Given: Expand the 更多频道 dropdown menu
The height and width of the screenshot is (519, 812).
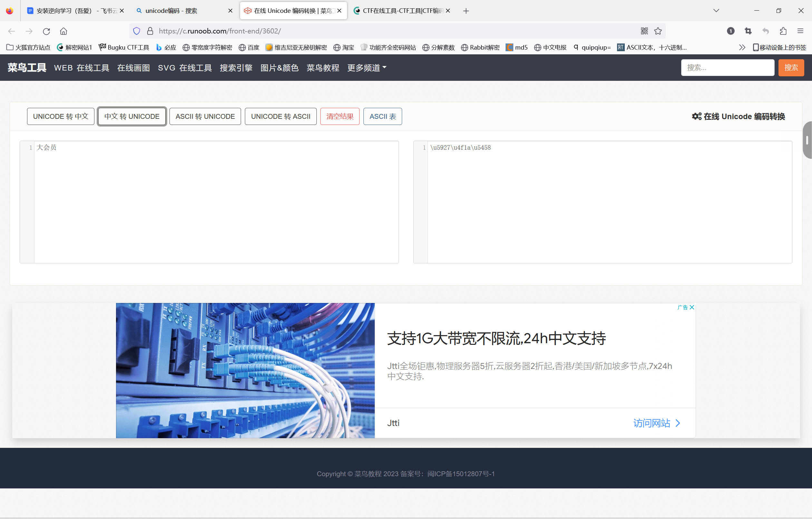Looking at the screenshot, I should (x=367, y=68).
